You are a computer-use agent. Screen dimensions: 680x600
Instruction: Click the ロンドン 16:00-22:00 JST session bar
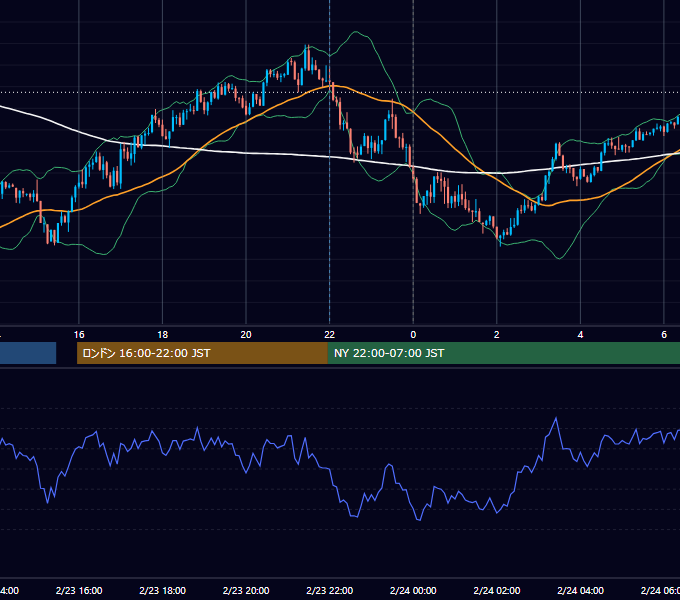(x=202, y=353)
